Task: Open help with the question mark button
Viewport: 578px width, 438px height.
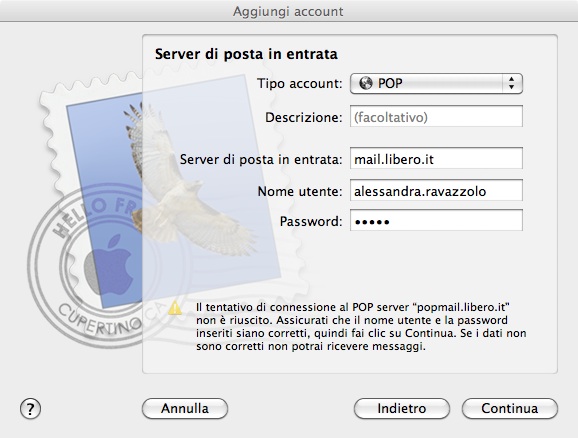Action: tap(30, 409)
